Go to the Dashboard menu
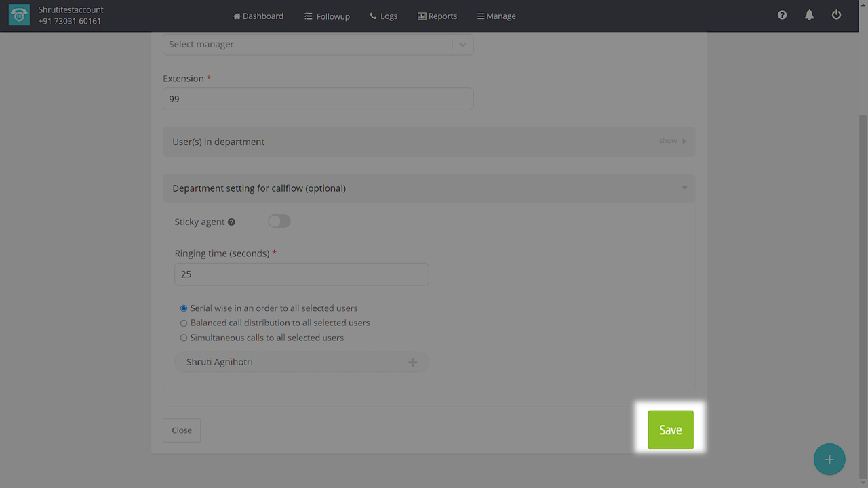868x488 pixels. pyautogui.click(x=258, y=16)
